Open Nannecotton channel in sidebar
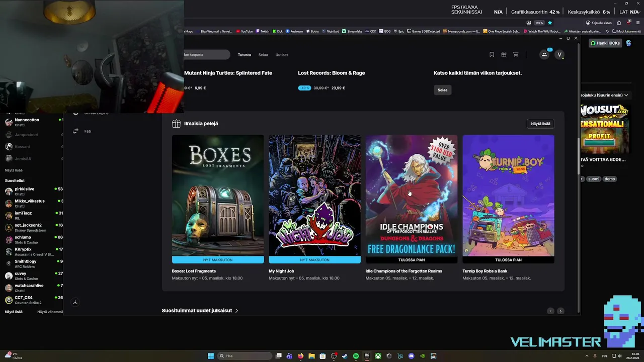The height and width of the screenshot is (362, 644). (33, 122)
